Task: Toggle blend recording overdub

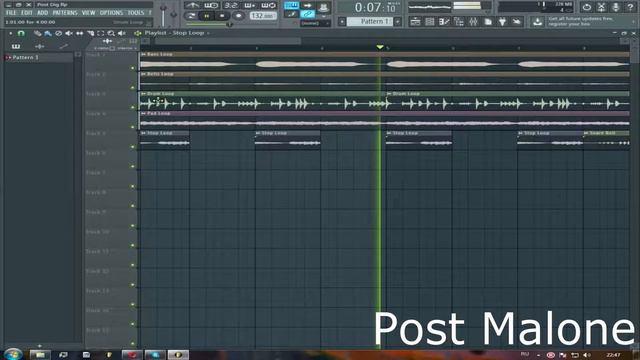Action: (249, 5)
